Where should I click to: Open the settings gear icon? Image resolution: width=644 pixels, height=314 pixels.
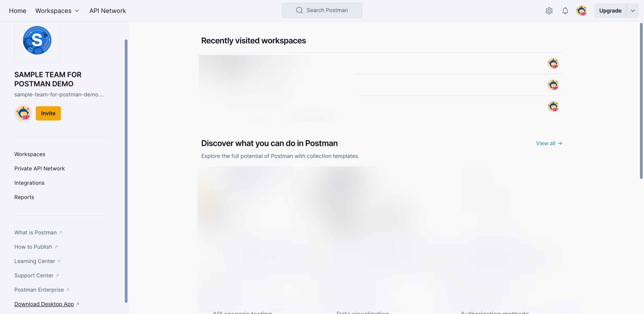549,11
